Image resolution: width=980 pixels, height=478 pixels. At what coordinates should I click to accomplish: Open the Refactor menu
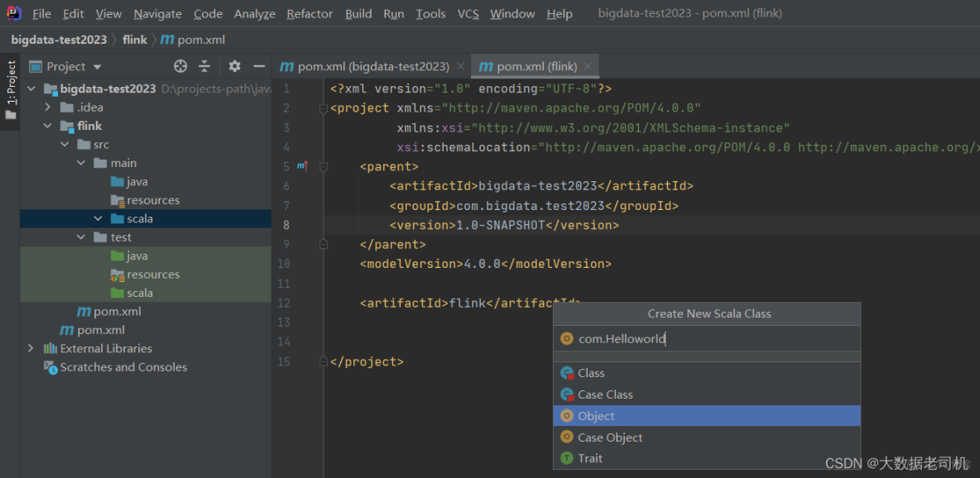[x=310, y=13]
